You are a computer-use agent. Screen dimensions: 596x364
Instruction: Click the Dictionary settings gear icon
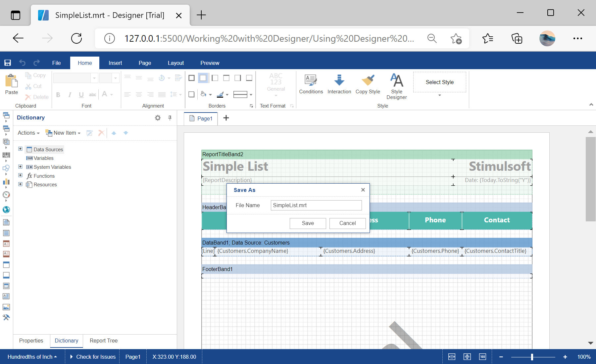(x=158, y=118)
